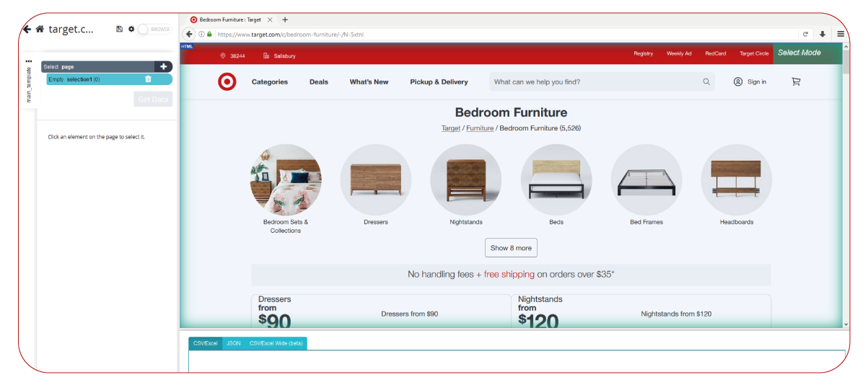The height and width of the screenshot is (385, 868).
Task: Open the Registry link in the red bar
Action: 644,53
